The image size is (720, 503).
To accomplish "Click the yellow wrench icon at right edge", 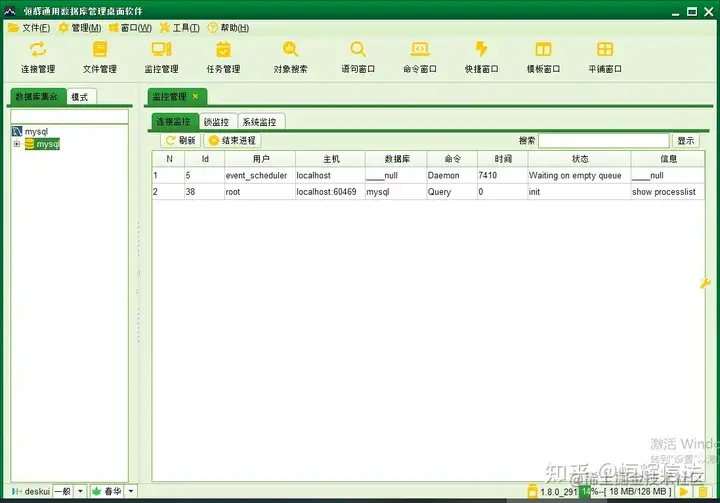I will [705, 283].
